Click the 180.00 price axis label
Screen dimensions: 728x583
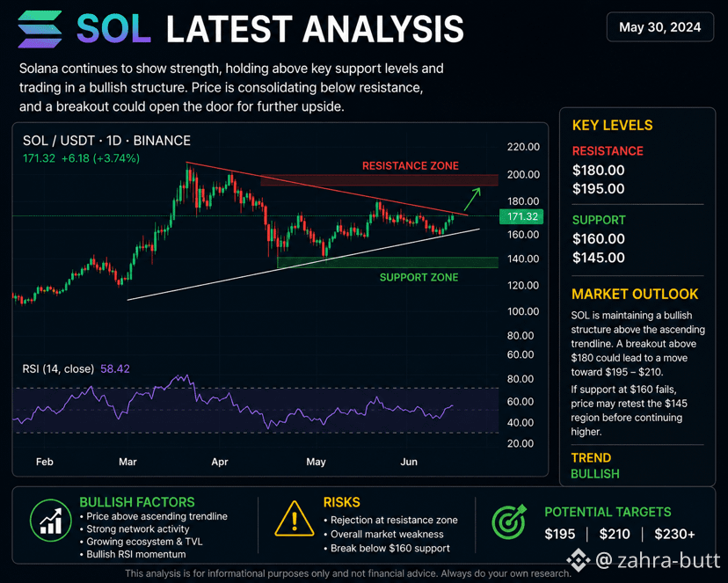(x=523, y=201)
